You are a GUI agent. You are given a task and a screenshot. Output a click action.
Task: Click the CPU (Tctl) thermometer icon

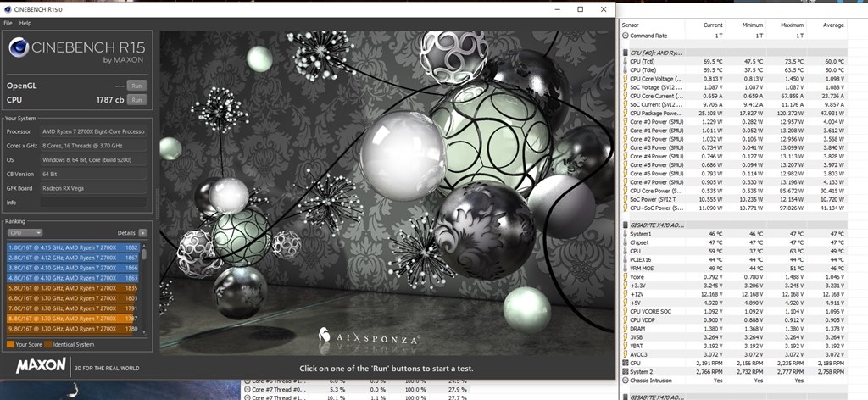click(x=625, y=61)
